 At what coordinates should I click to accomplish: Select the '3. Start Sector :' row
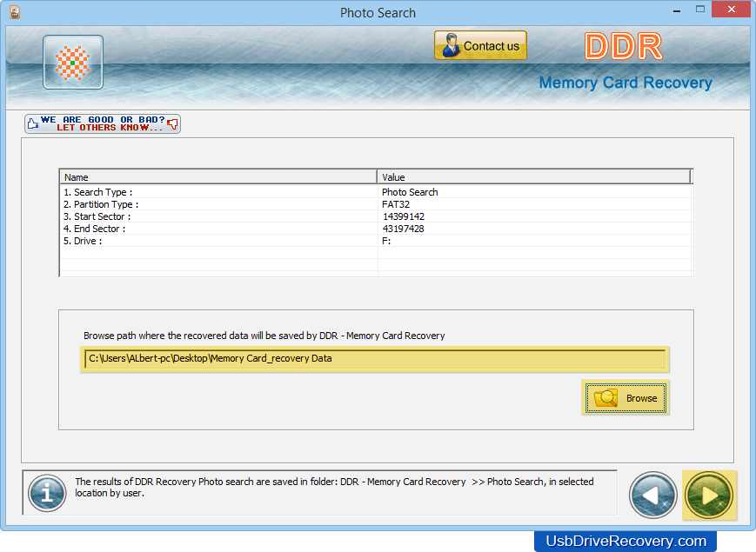coord(376,216)
